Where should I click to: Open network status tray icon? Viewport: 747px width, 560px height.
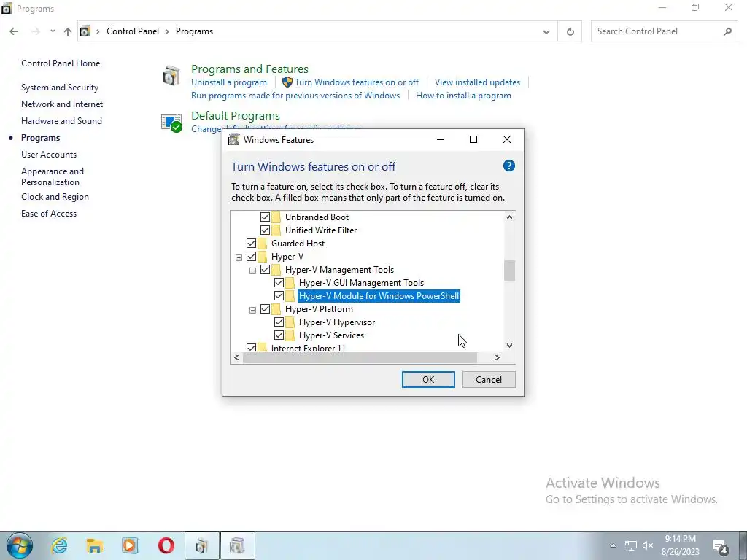(x=631, y=545)
